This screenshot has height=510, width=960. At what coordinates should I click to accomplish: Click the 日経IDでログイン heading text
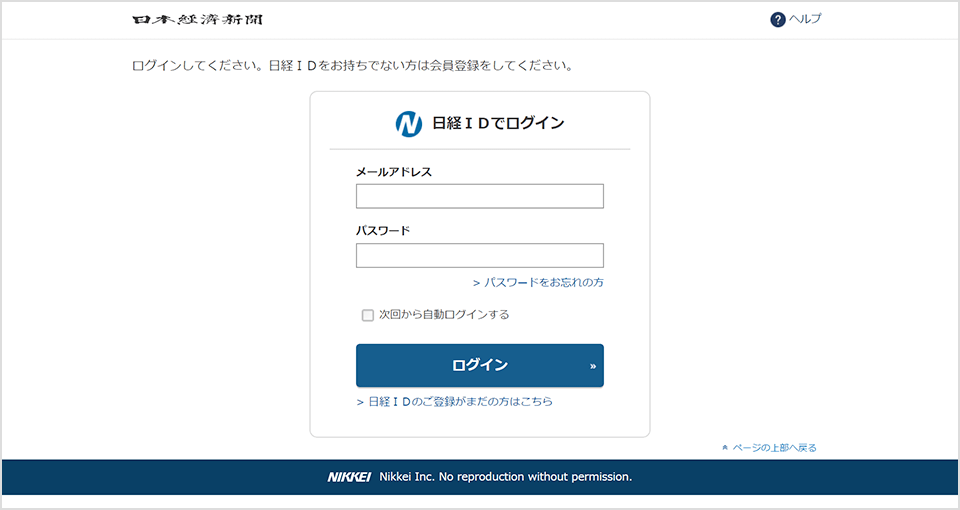tap(498, 124)
